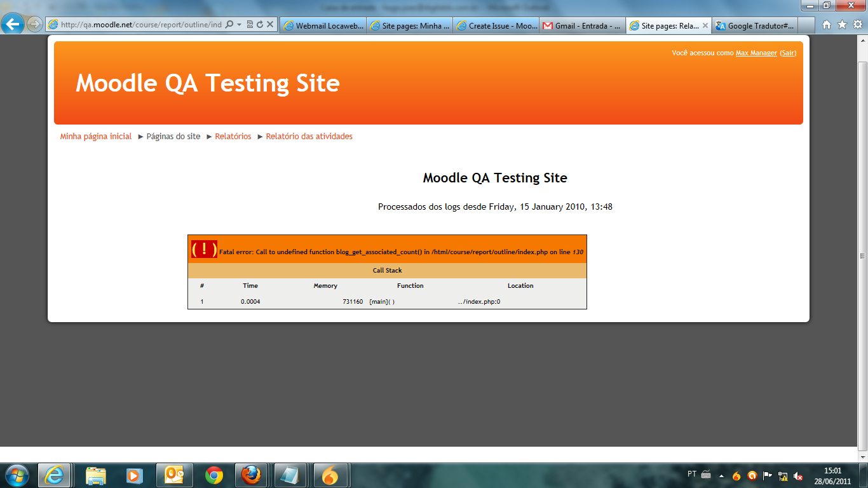Click Internet Explorer in the taskbar
Screen dimensions: 868x488
[54, 475]
